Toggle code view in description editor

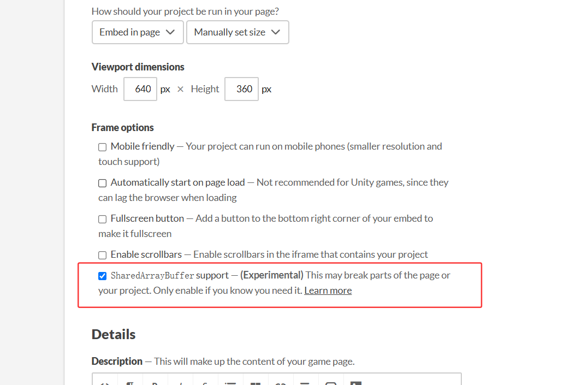(105, 383)
